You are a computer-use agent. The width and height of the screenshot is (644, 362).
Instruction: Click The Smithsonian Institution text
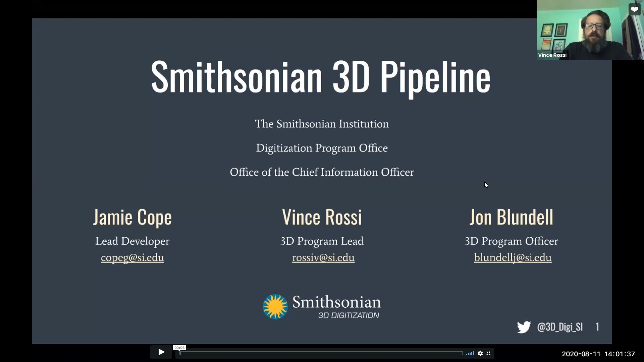[322, 124]
